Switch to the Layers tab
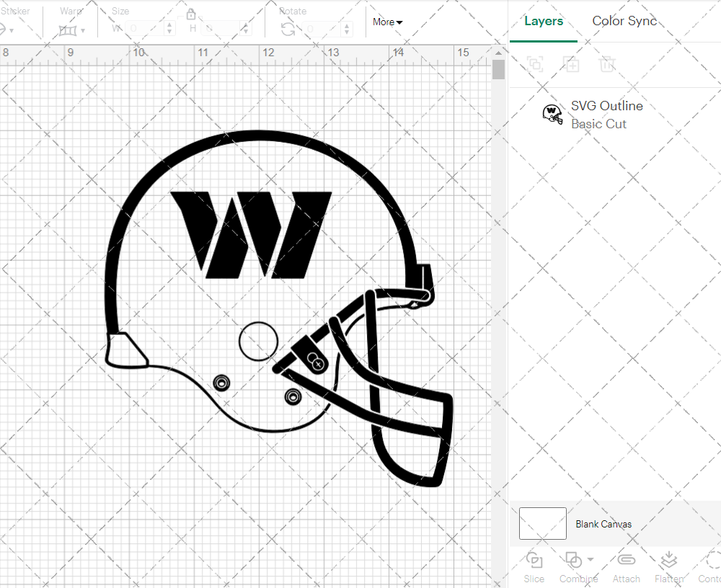The height and width of the screenshot is (588, 721). coord(544,21)
